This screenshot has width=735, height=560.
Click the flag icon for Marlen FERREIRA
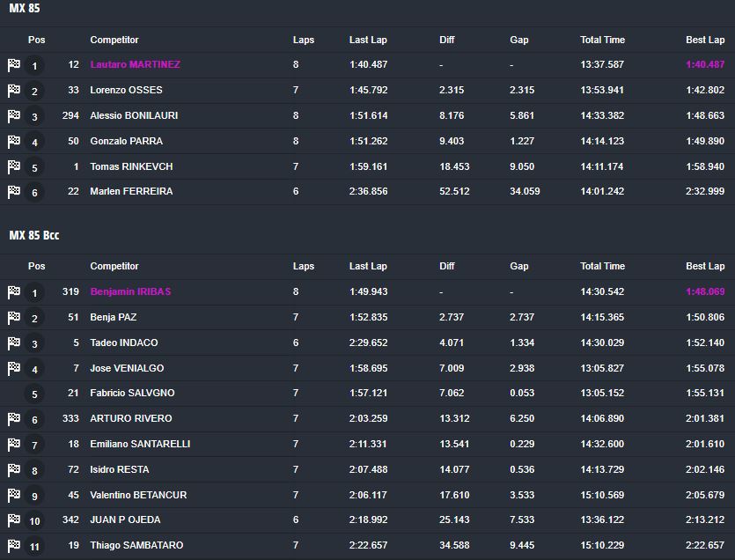pos(13,192)
